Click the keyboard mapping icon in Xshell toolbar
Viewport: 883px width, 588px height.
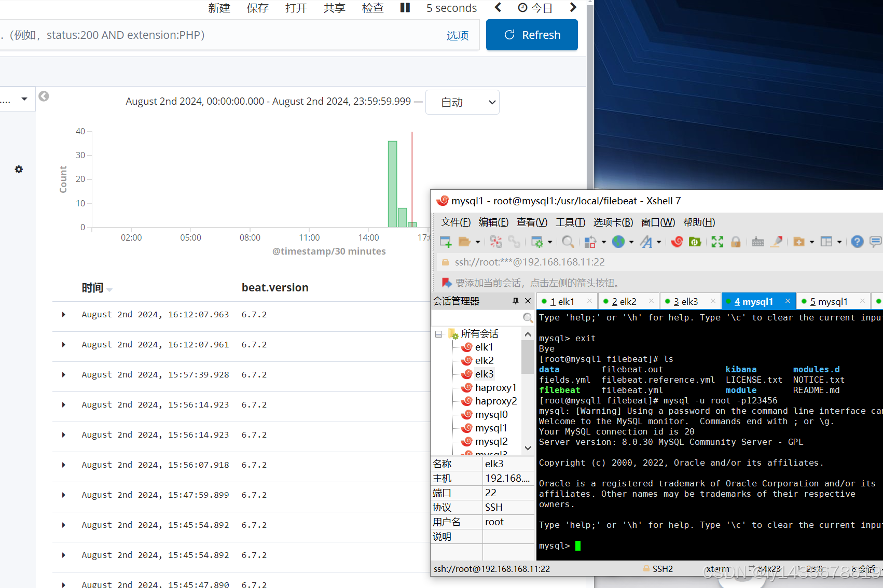point(757,242)
